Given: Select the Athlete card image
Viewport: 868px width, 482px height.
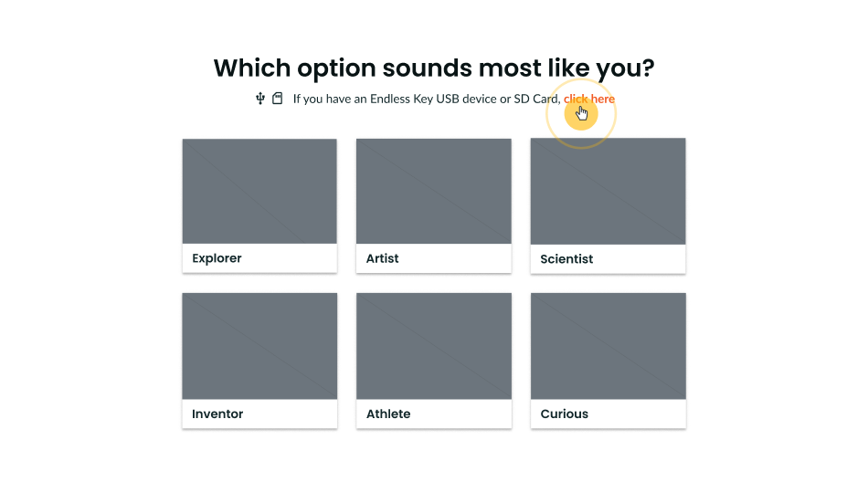Looking at the screenshot, I should 434,346.
